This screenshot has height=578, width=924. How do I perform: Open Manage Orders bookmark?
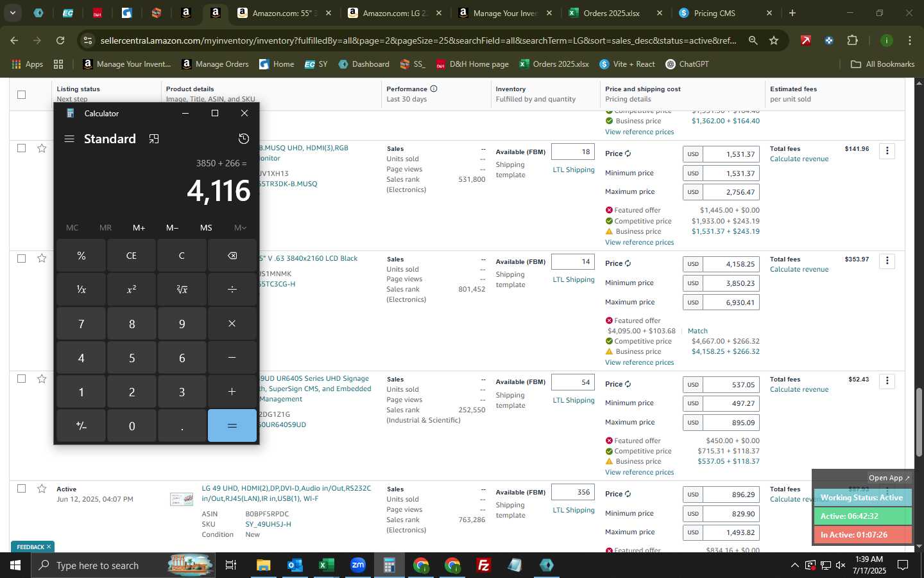coord(215,64)
